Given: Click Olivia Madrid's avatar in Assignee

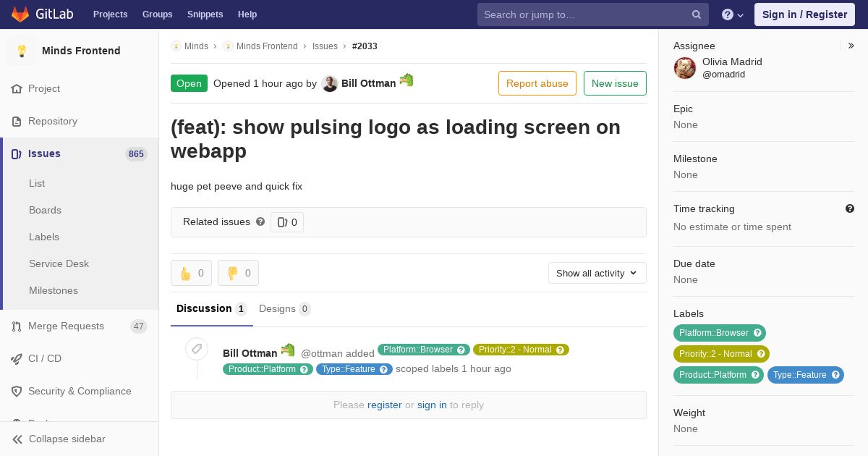Looking at the screenshot, I should click(685, 68).
